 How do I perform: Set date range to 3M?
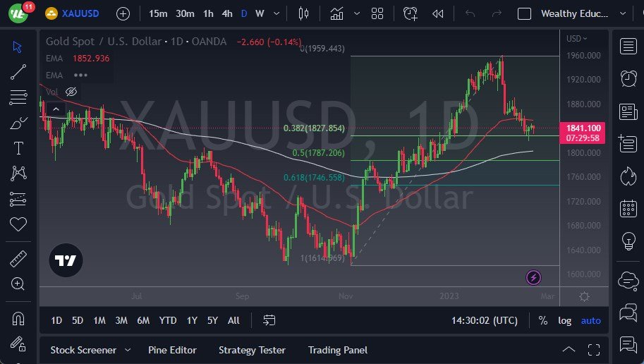click(x=121, y=320)
